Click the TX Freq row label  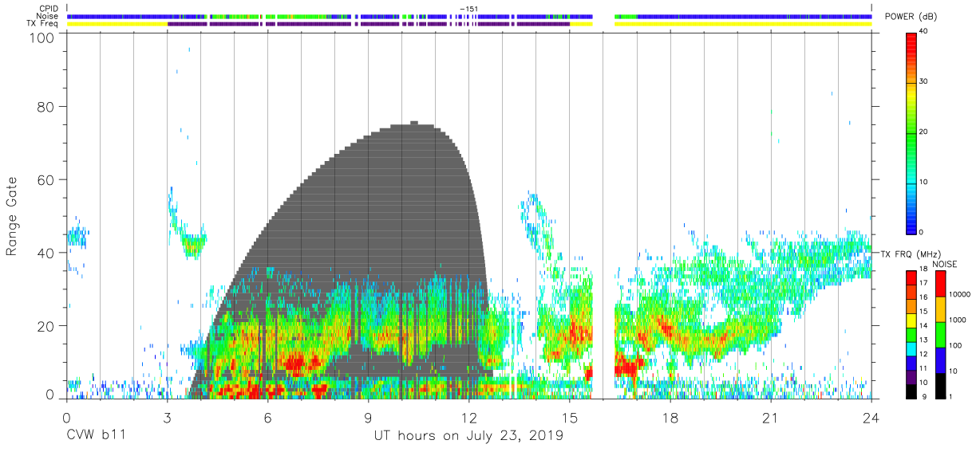click(x=43, y=23)
